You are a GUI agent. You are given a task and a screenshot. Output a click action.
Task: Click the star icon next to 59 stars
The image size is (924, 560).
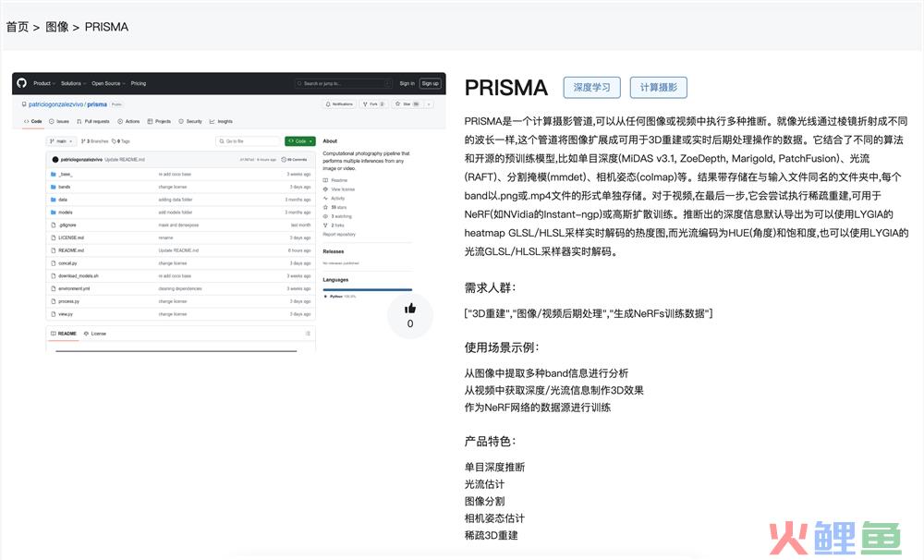click(325, 208)
